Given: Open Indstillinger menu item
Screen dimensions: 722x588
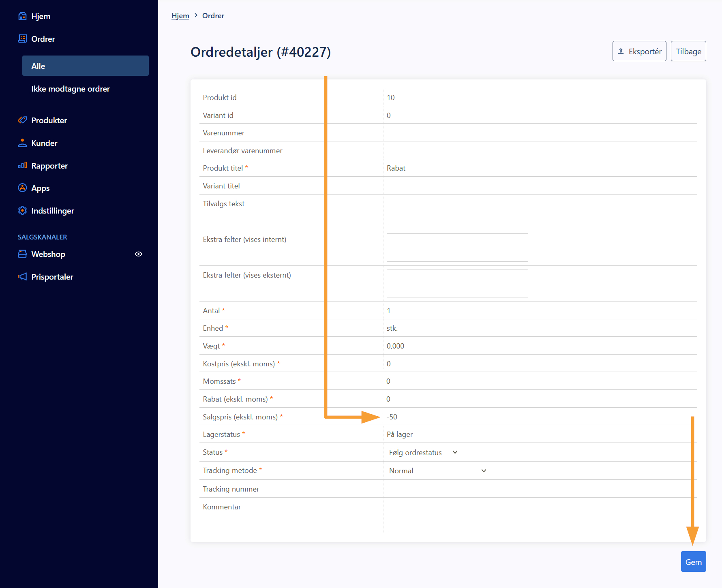Looking at the screenshot, I should pyautogui.click(x=53, y=211).
